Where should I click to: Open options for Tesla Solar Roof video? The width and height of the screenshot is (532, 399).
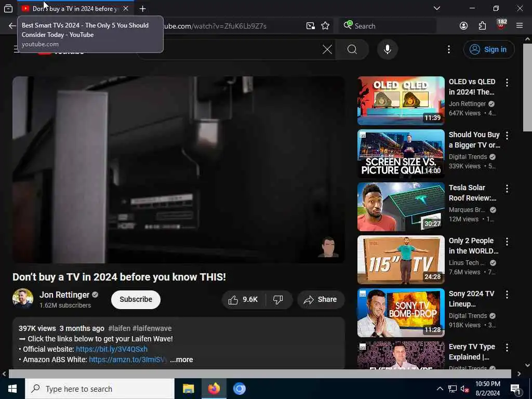[507, 188]
